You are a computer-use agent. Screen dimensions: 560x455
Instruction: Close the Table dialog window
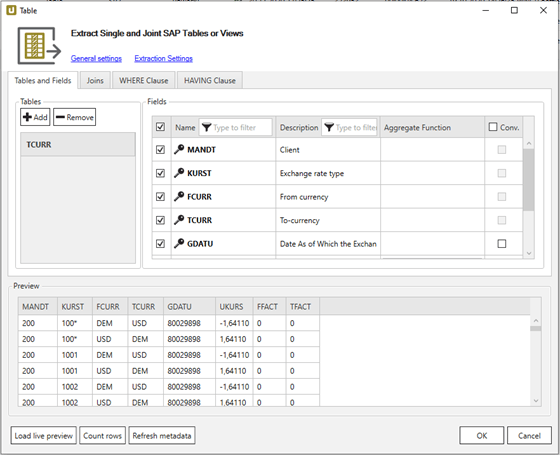543,10
